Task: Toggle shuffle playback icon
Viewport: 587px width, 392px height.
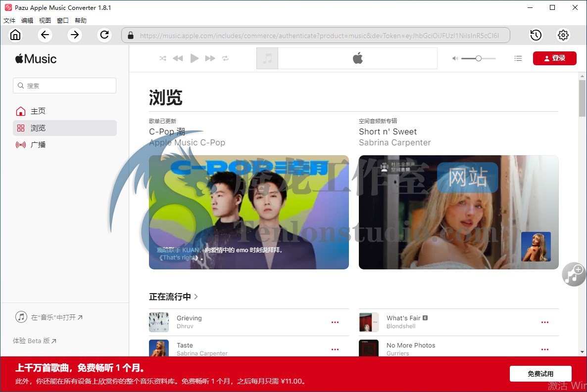Action: (163, 58)
